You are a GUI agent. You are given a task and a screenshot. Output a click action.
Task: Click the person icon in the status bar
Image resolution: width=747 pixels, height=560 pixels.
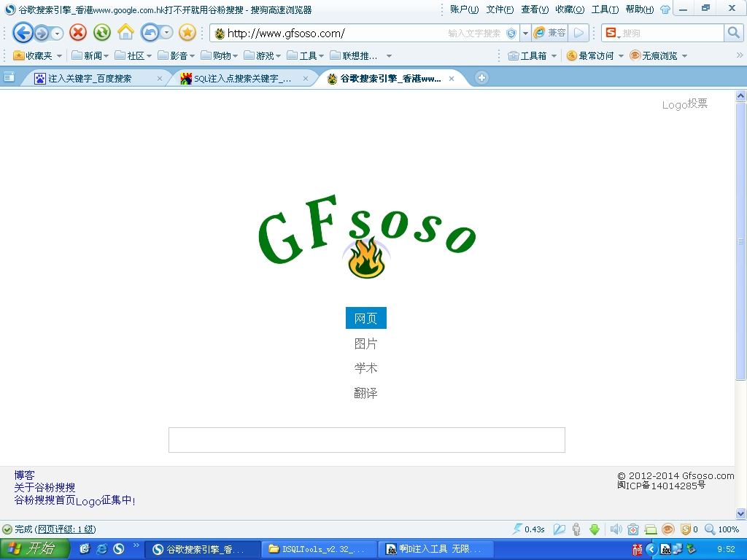[576, 529]
